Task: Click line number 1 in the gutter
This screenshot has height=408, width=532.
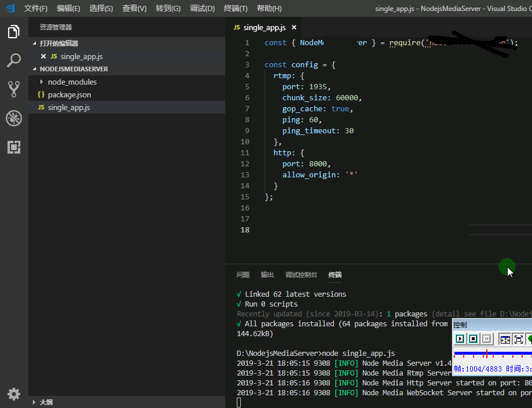Action: pos(247,43)
